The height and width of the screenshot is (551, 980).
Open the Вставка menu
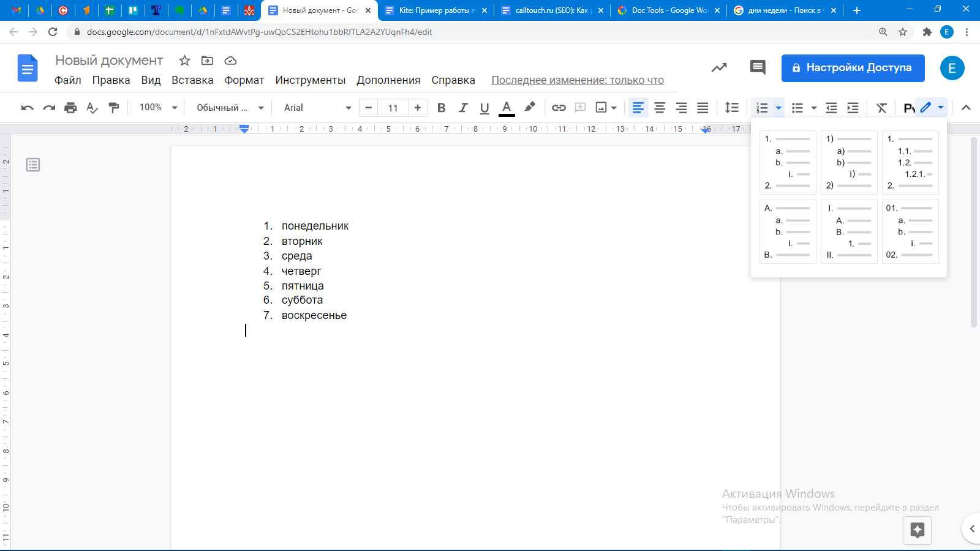point(192,80)
